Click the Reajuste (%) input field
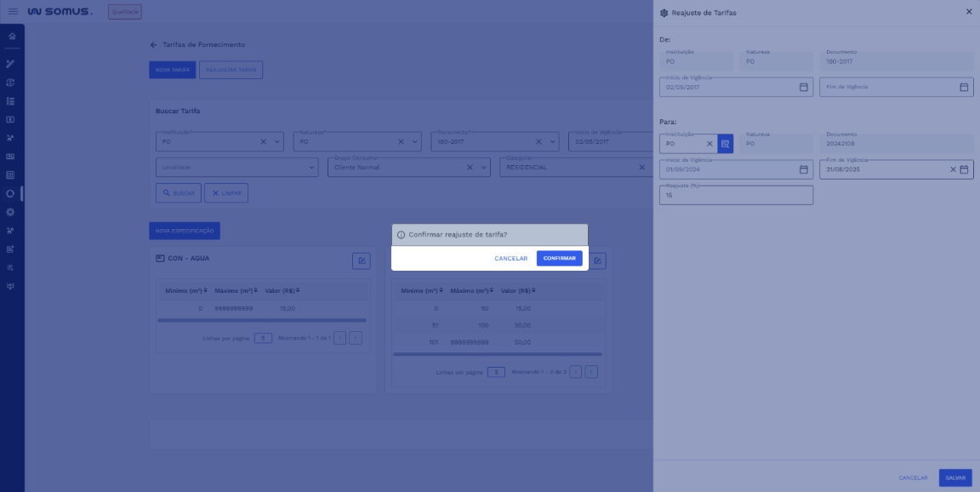 pos(736,195)
